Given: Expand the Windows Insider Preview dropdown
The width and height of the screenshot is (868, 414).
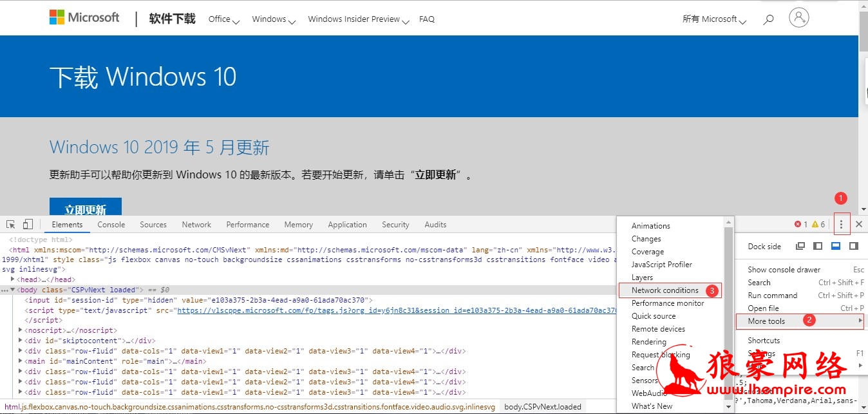Looking at the screenshot, I should click(359, 19).
